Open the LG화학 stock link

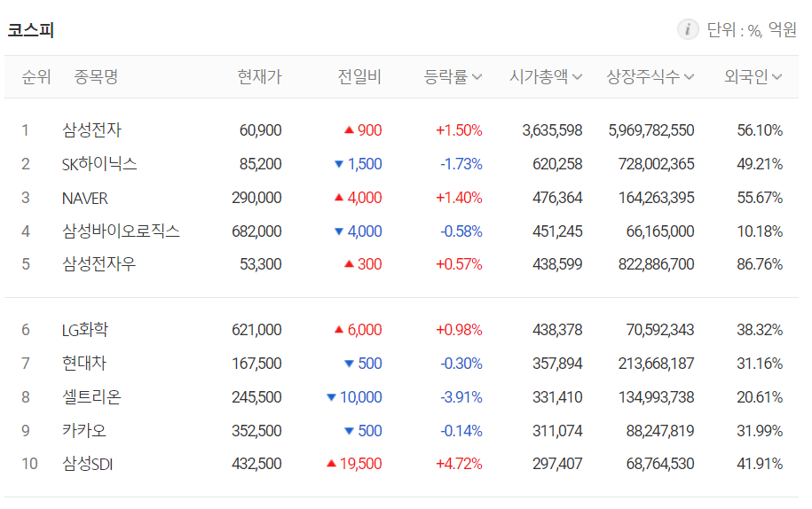tap(85, 330)
